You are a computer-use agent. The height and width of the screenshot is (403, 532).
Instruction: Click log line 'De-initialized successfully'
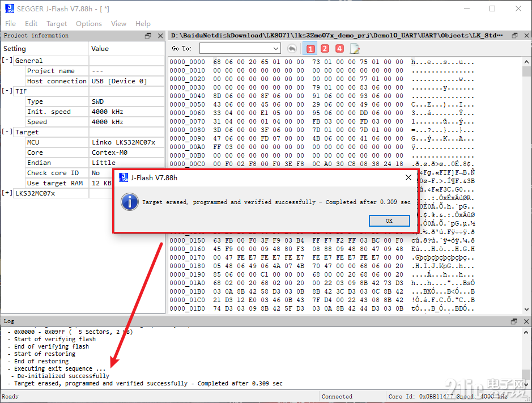point(63,376)
